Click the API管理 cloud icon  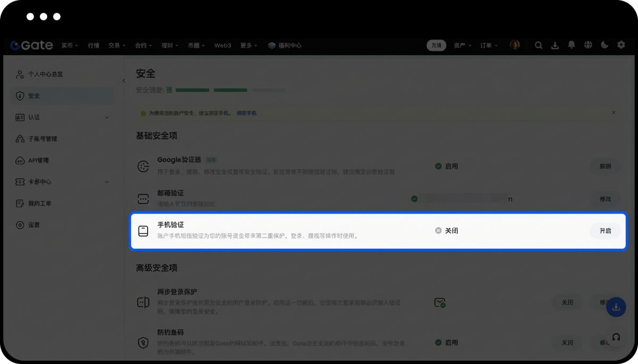pos(20,160)
